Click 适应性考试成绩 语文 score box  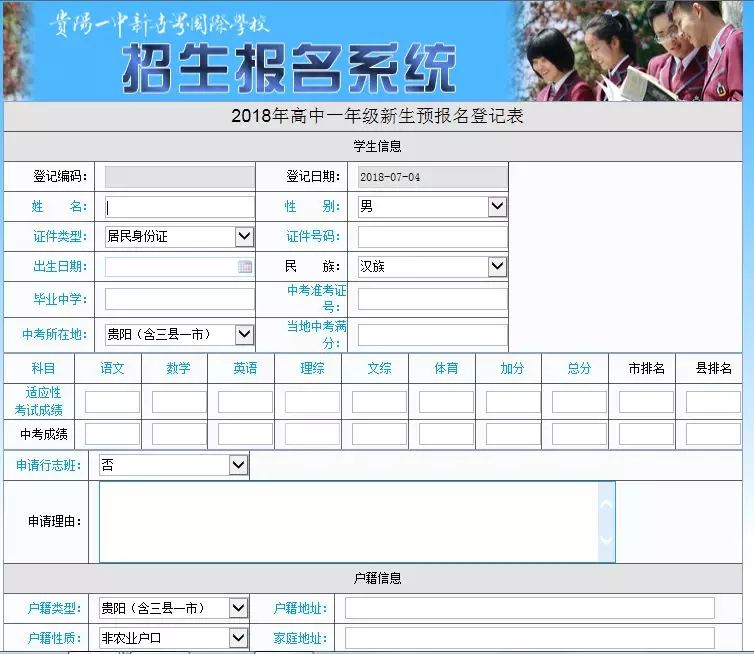[112, 402]
